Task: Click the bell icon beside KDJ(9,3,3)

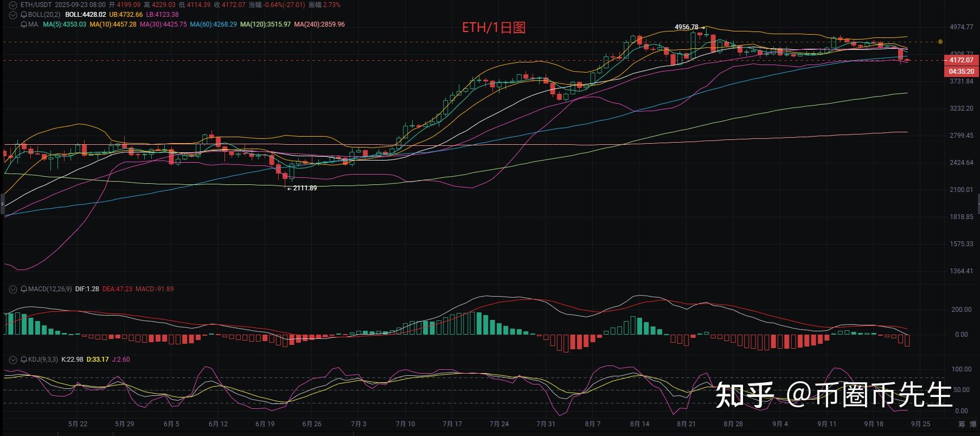Action: click(23, 360)
